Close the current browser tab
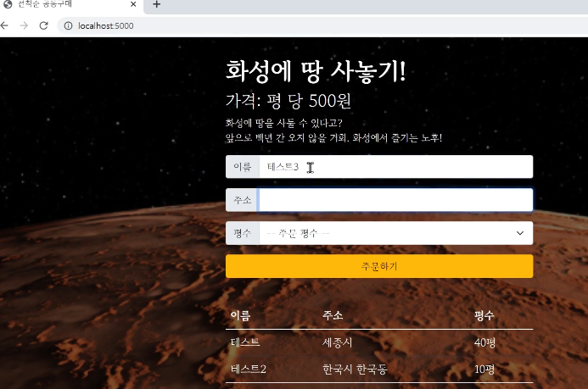Image resolution: width=588 pixels, height=389 pixels. tap(133, 4)
